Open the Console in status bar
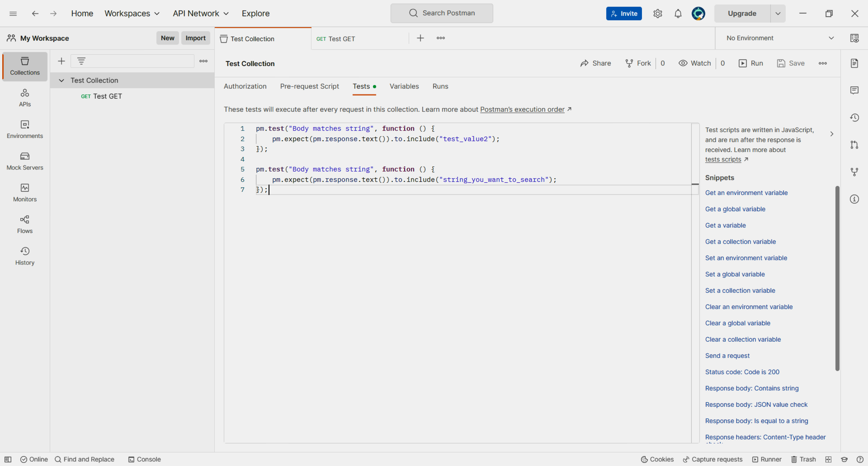 pyautogui.click(x=145, y=459)
